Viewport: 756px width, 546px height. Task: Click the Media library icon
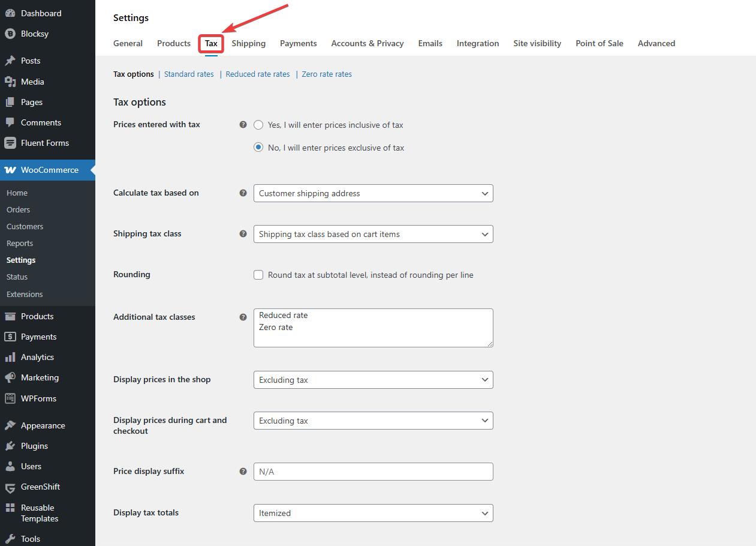(10, 82)
